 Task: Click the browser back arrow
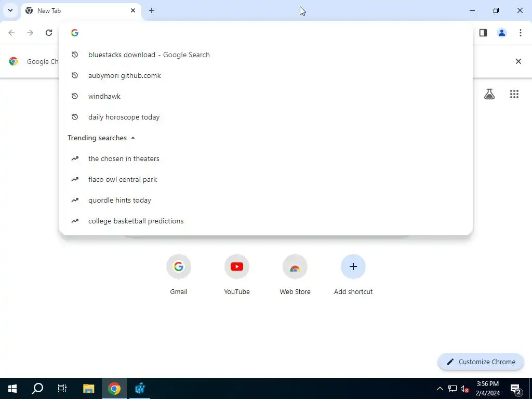(11, 33)
